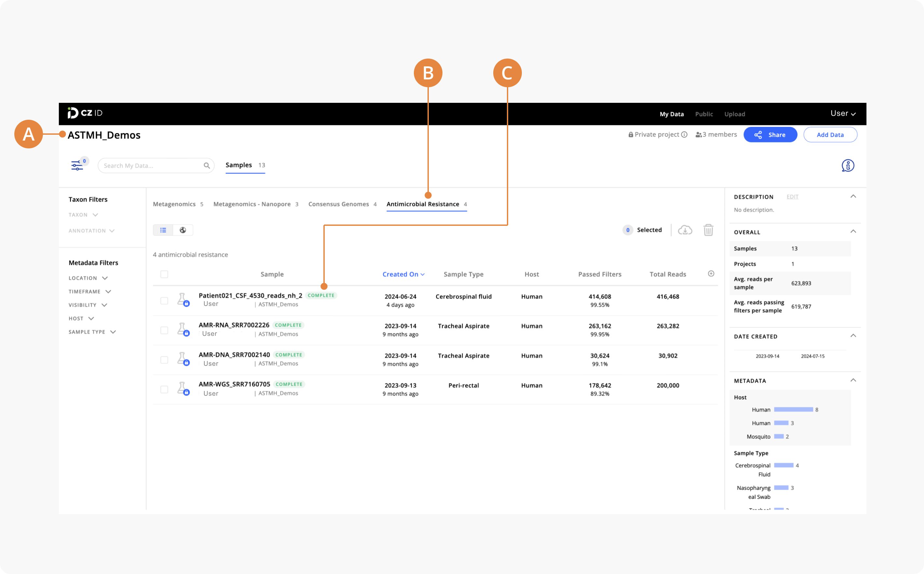Click flask icon for AMR-RNA_SRR7002226
This screenshot has height=574, width=924.
click(183, 329)
